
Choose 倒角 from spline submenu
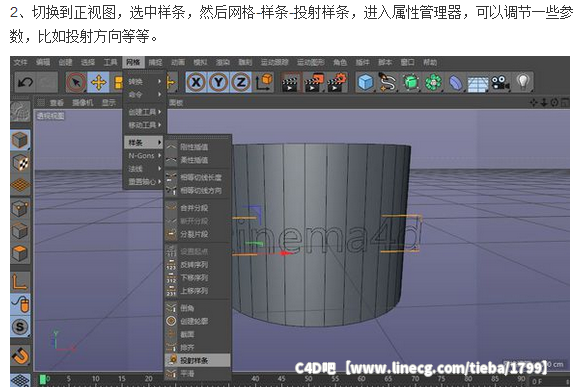(x=197, y=308)
